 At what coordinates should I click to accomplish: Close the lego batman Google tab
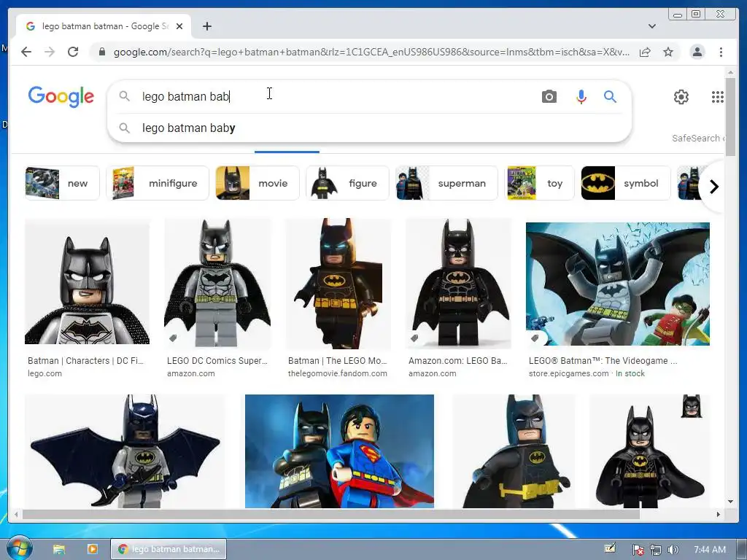coord(179,26)
